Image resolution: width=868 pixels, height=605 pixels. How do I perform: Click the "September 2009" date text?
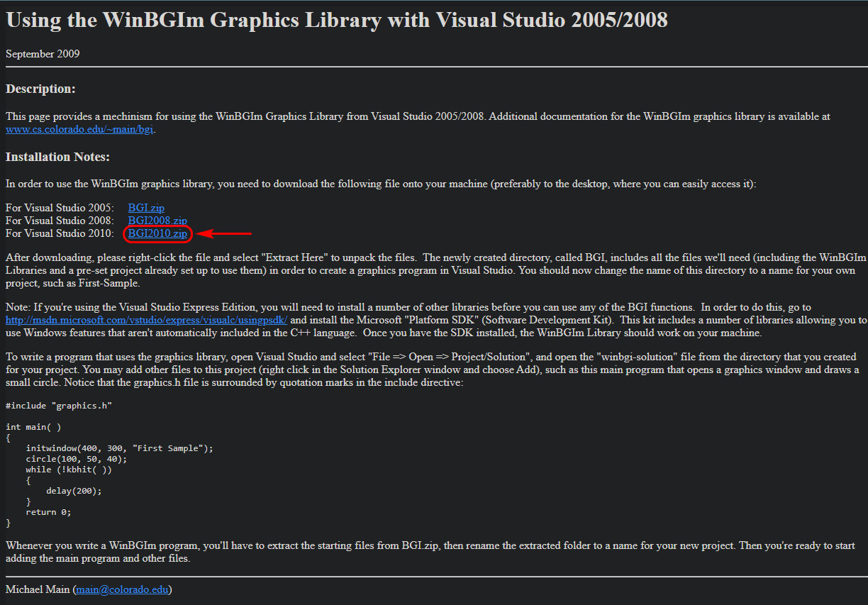click(43, 53)
